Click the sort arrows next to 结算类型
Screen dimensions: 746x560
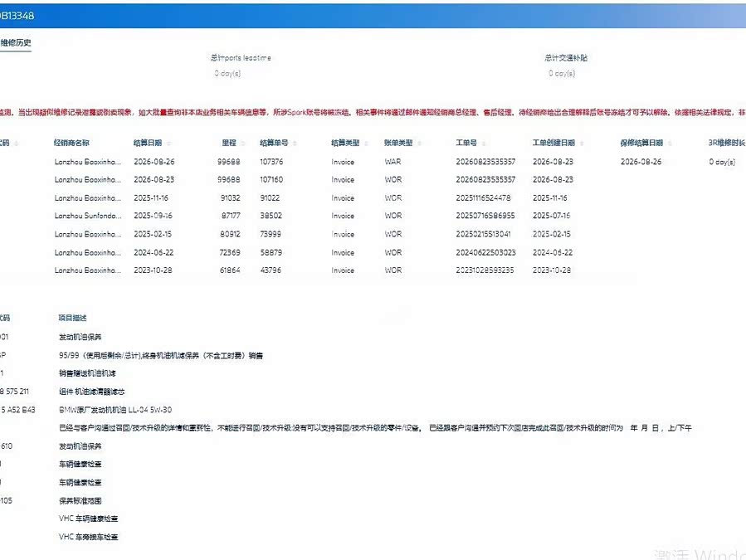[366, 144]
